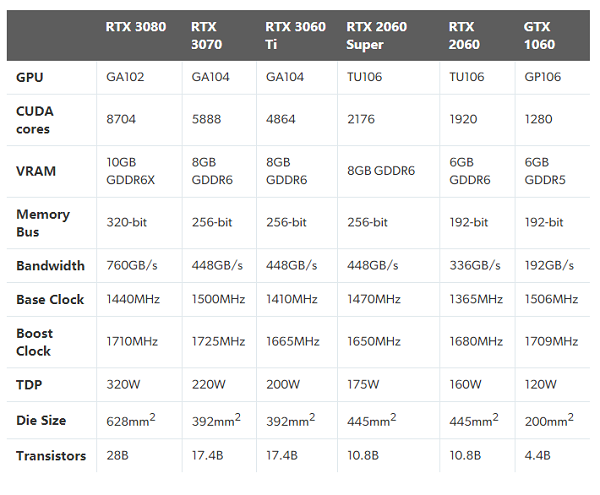Click the Transistors row label
The image size is (600, 495).
point(51,456)
